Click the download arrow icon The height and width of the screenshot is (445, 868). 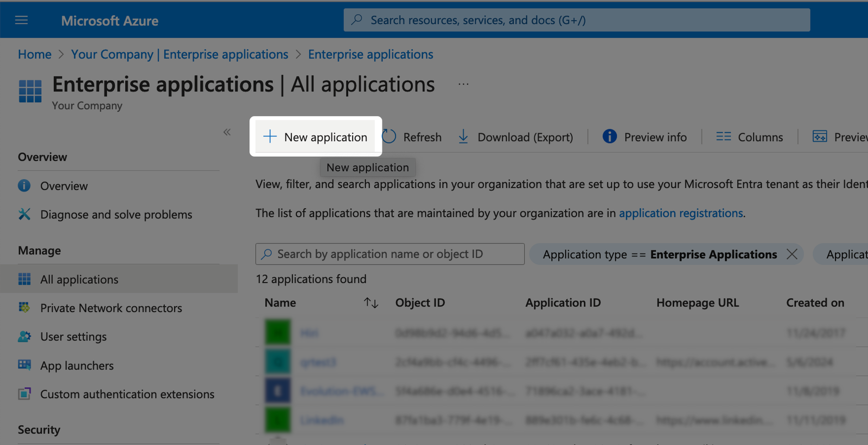pyautogui.click(x=463, y=137)
